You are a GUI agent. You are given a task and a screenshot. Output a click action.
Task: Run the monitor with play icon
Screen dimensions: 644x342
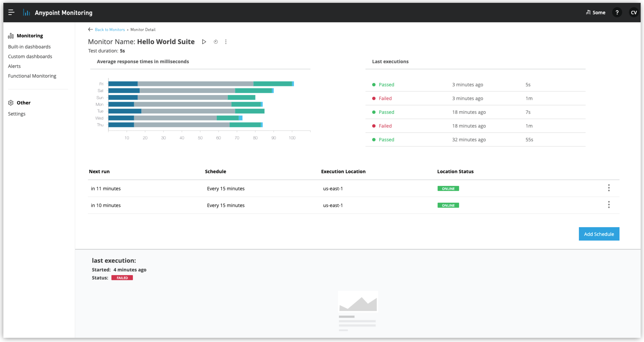[x=204, y=42]
